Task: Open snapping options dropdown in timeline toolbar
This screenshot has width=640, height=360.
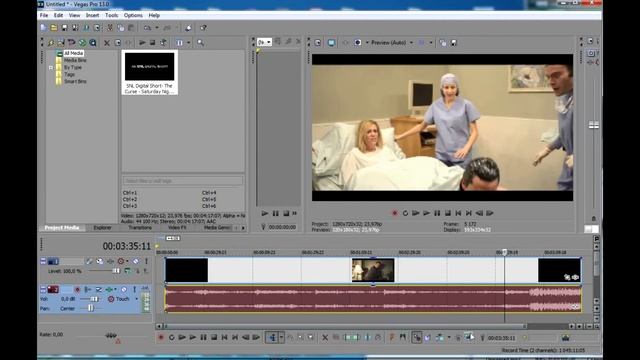Action: tap(449, 338)
